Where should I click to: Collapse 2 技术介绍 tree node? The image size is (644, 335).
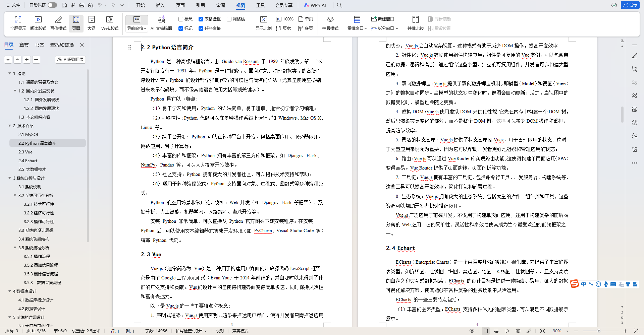coord(10,126)
